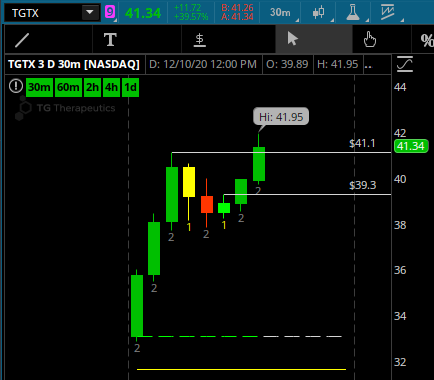Viewport: 434px width, 380px height.
Task: Click the 44 price axis label
Action: tap(400, 87)
